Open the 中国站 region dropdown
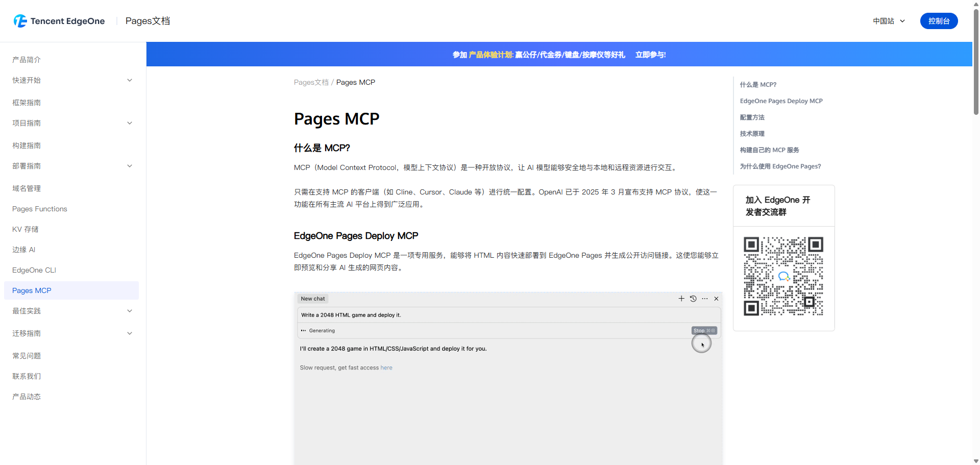This screenshot has width=980, height=465. point(889,21)
